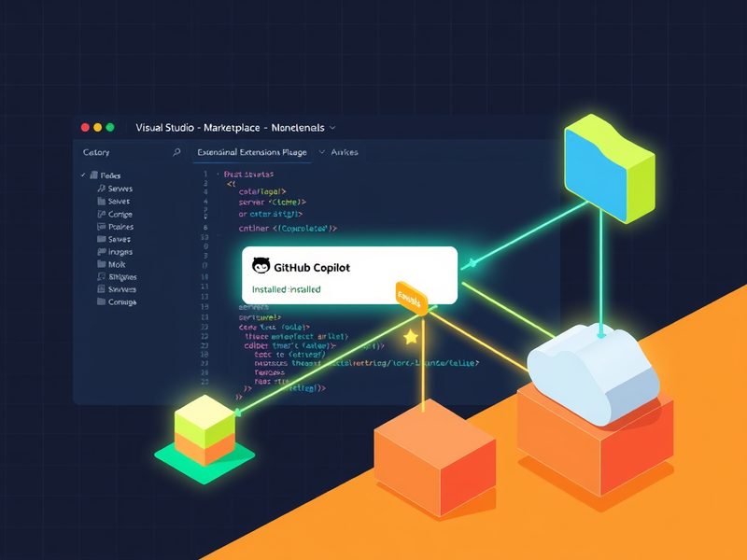Select the Seiver folder row label
This screenshot has height=560, width=747.
point(120,202)
